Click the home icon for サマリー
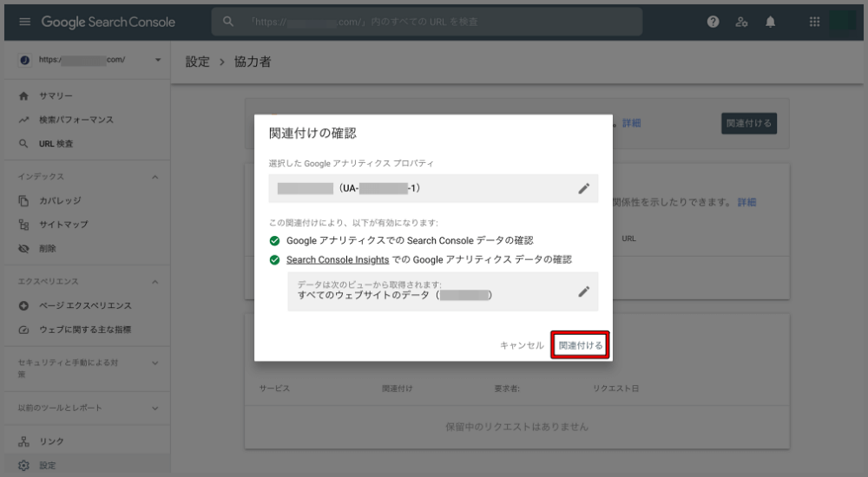Image resolution: width=868 pixels, height=477 pixels. (23, 95)
